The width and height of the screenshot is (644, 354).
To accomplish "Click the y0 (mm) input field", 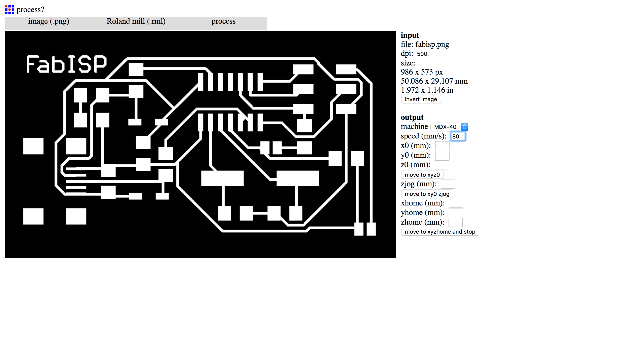I will point(442,155).
